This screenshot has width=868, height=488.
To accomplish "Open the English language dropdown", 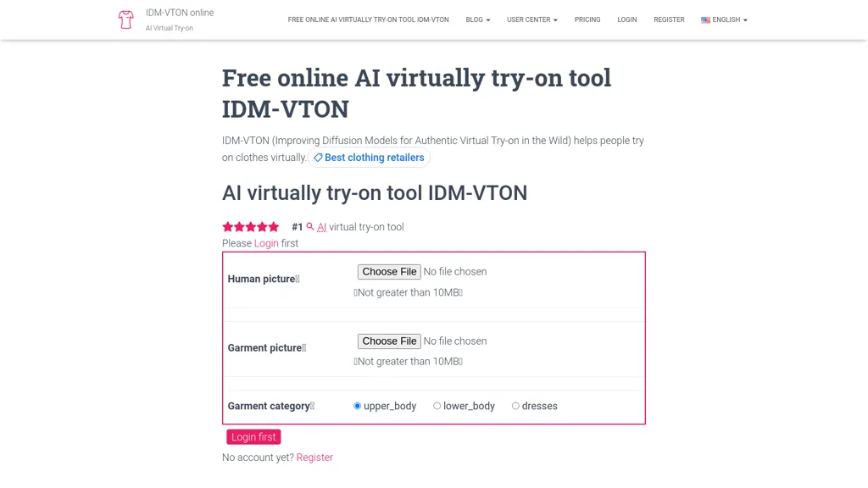I will click(x=724, y=20).
